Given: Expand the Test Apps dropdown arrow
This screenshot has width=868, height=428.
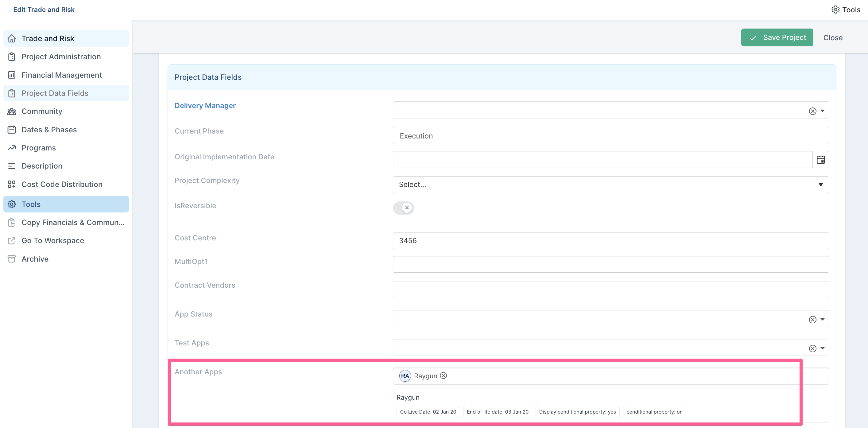Looking at the screenshot, I should coord(823,348).
